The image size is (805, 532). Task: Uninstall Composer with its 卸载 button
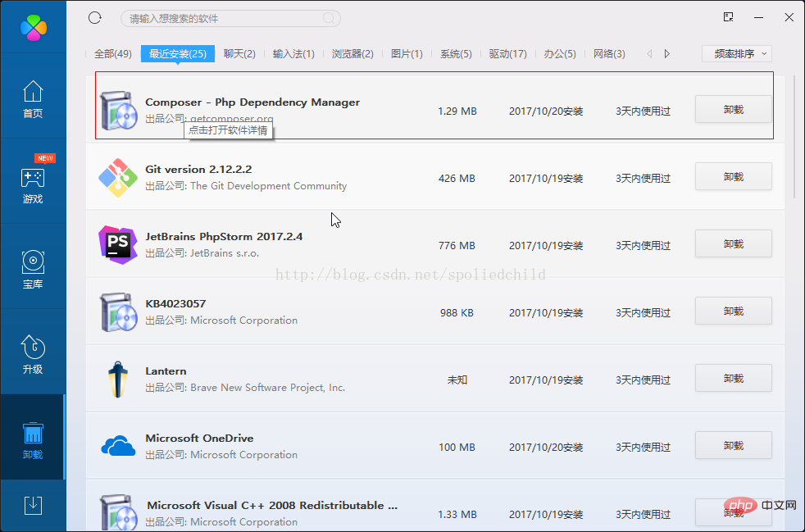point(733,109)
